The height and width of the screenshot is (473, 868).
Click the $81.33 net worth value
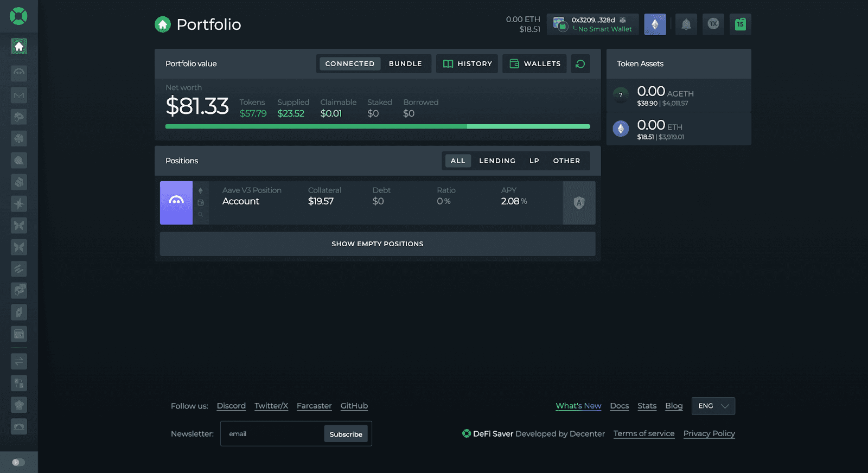(197, 106)
